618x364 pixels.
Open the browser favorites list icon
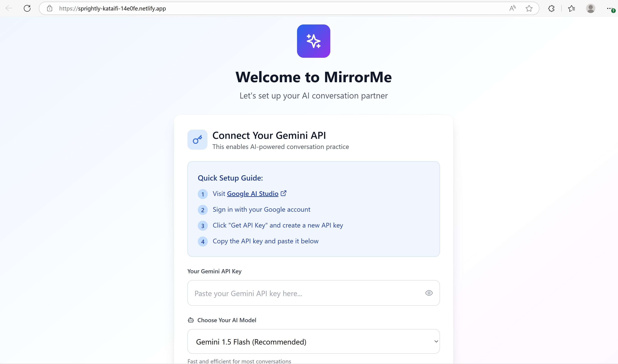[571, 8]
